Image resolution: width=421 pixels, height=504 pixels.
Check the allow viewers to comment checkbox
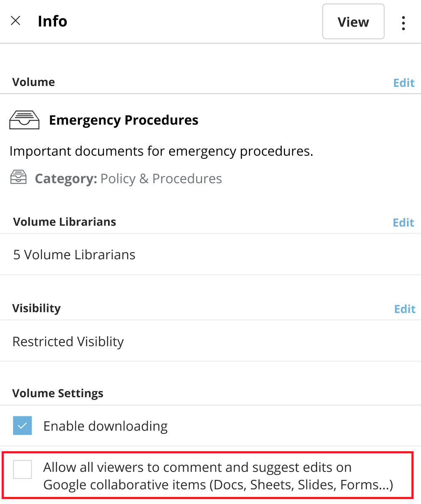[22, 470]
